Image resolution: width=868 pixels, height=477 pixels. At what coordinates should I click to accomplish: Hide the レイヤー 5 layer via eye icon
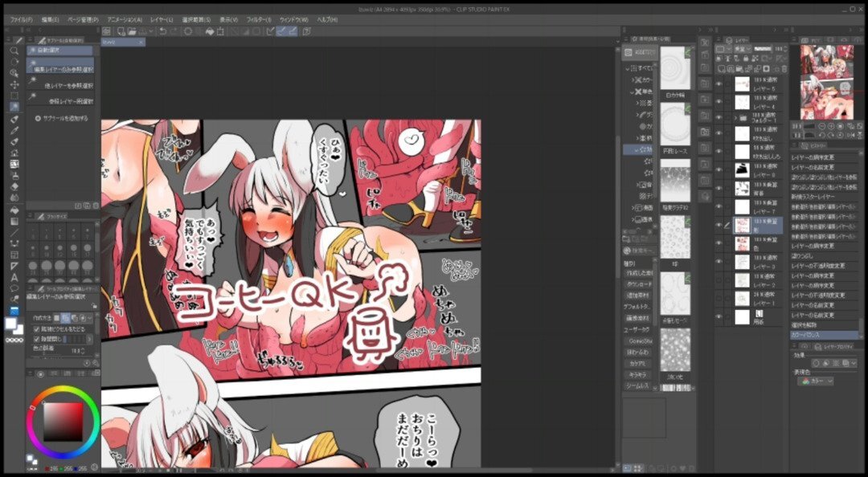[719, 84]
